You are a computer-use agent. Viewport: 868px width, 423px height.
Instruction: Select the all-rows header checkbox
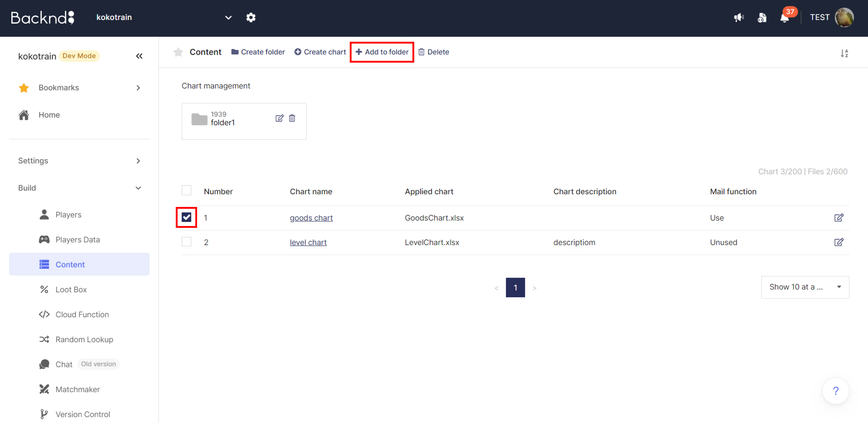pyautogui.click(x=186, y=190)
